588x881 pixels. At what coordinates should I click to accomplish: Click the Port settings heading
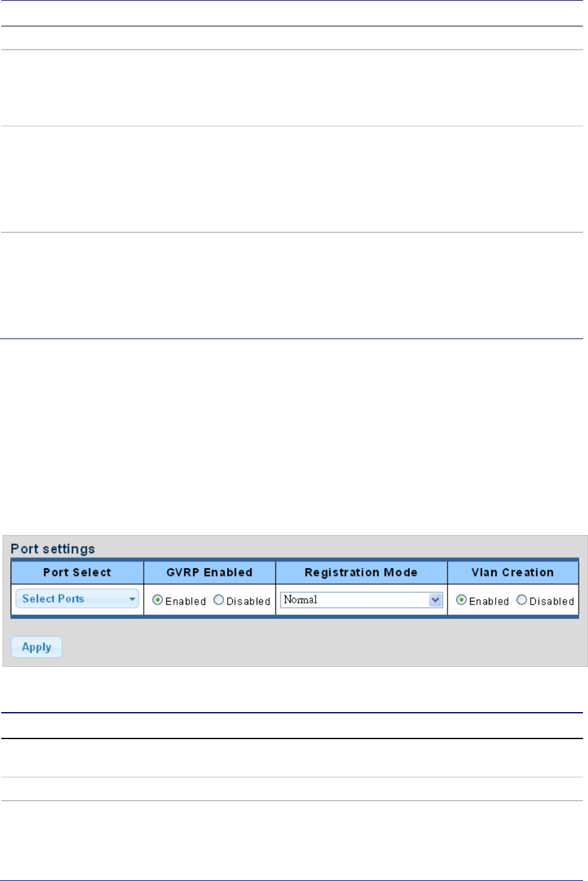point(53,548)
